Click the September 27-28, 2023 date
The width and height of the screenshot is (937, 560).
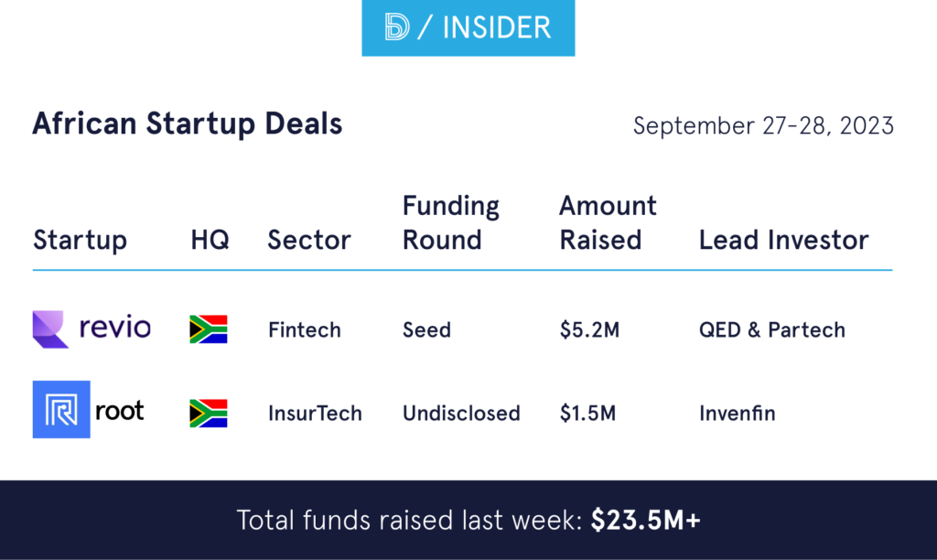[x=763, y=125]
